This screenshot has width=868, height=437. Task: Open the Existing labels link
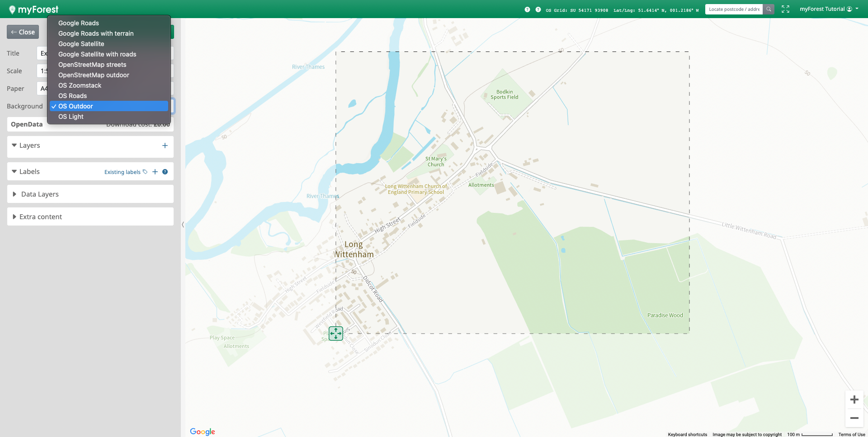pyautogui.click(x=123, y=172)
